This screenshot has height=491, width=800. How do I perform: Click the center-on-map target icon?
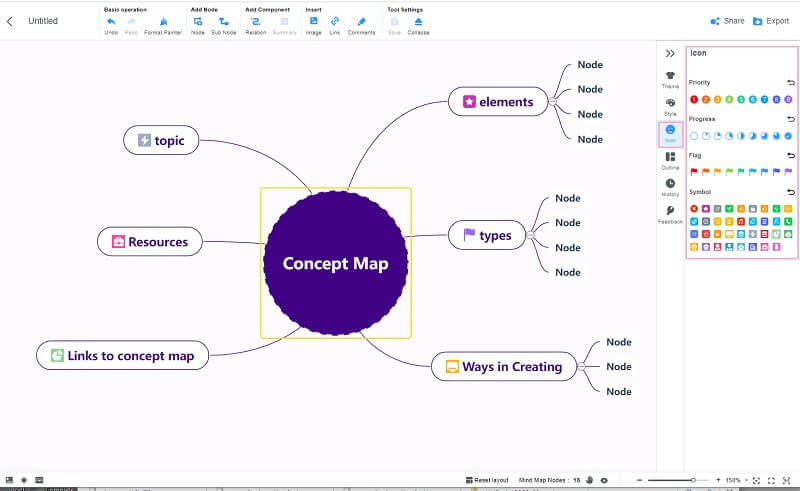coord(757,480)
